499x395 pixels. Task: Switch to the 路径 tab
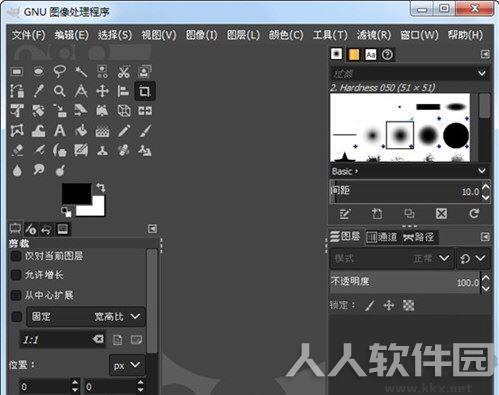419,237
